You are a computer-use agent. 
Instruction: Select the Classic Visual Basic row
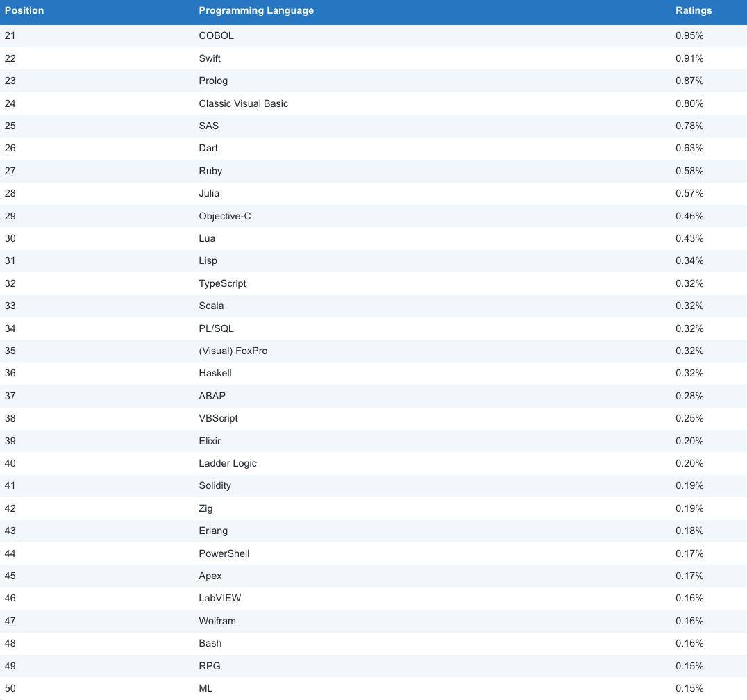pos(243,103)
